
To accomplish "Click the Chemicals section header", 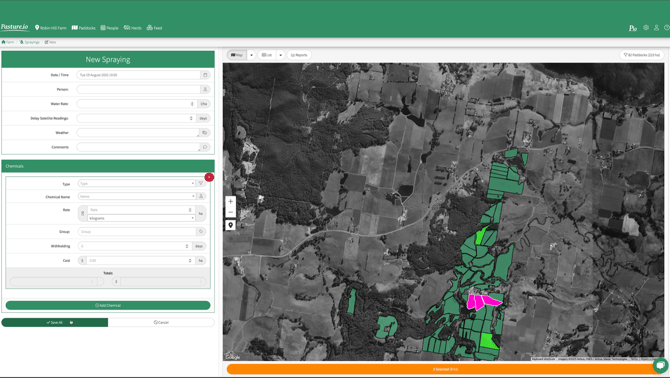I will point(108,166).
